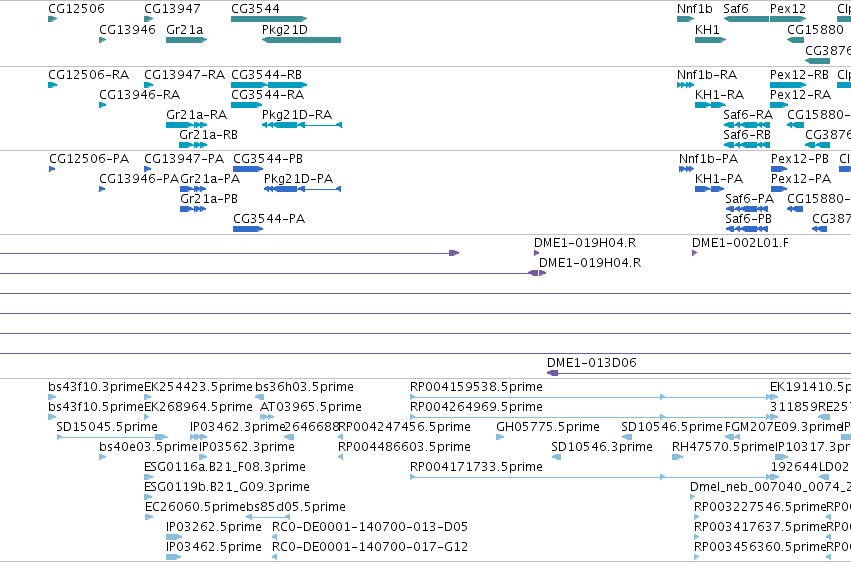Click EST label ESG0119b.B21_G09.3prime

pos(227,487)
